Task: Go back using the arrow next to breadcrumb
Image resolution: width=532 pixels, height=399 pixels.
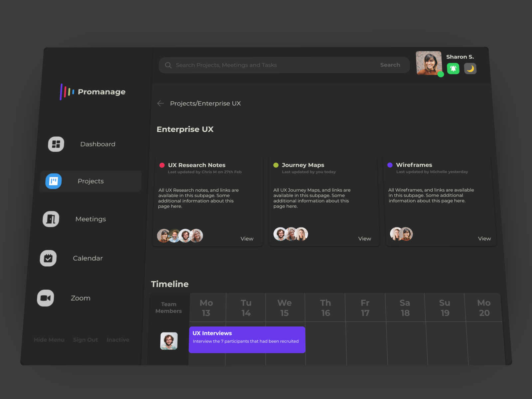Action: [x=160, y=103]
